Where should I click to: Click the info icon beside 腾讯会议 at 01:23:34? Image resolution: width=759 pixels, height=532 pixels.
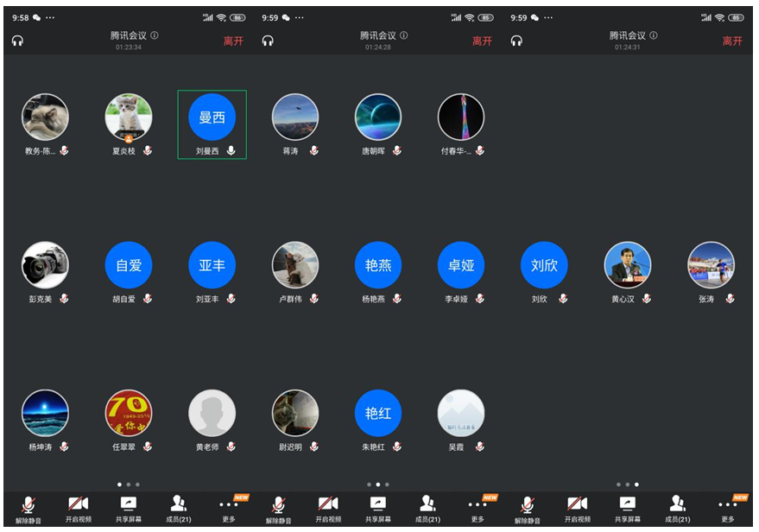click(x=155, y=35)
